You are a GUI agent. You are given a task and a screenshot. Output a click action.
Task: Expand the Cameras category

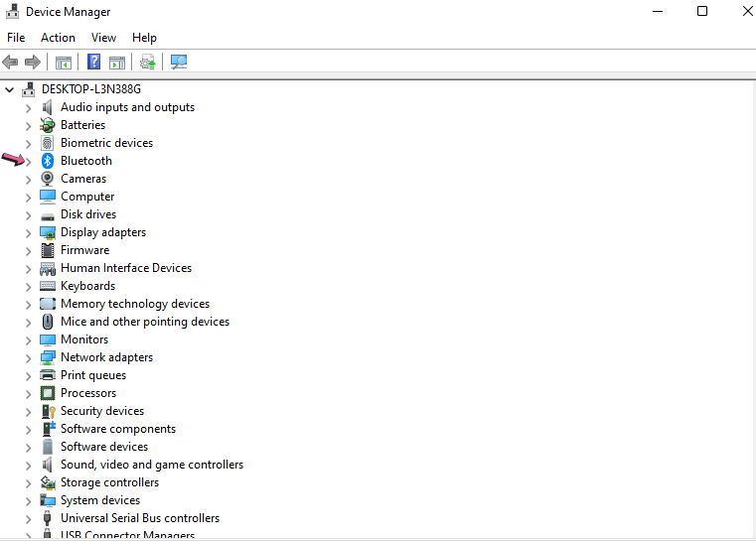(x=29, y=180)
